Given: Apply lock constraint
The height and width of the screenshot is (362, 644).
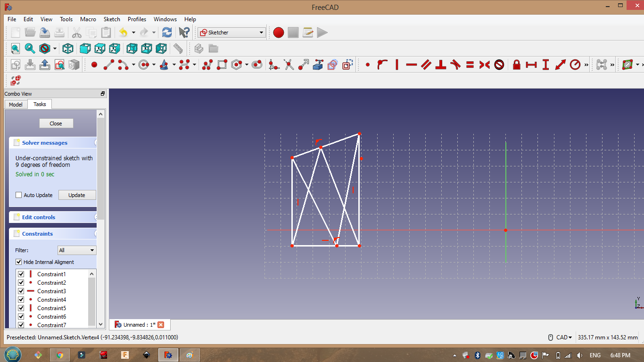Looking at the screenshot, I should tap(517, 65).
